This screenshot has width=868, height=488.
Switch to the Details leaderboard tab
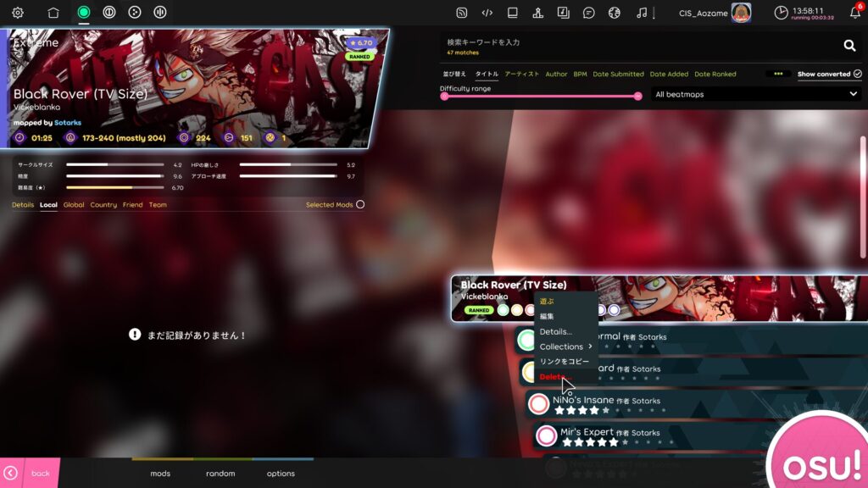coord(23,205)
